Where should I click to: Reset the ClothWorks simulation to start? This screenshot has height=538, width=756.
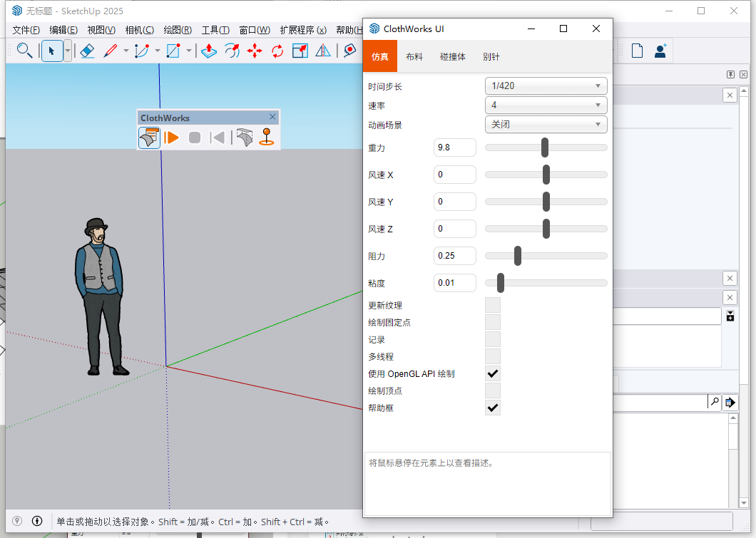coord(218,138)
